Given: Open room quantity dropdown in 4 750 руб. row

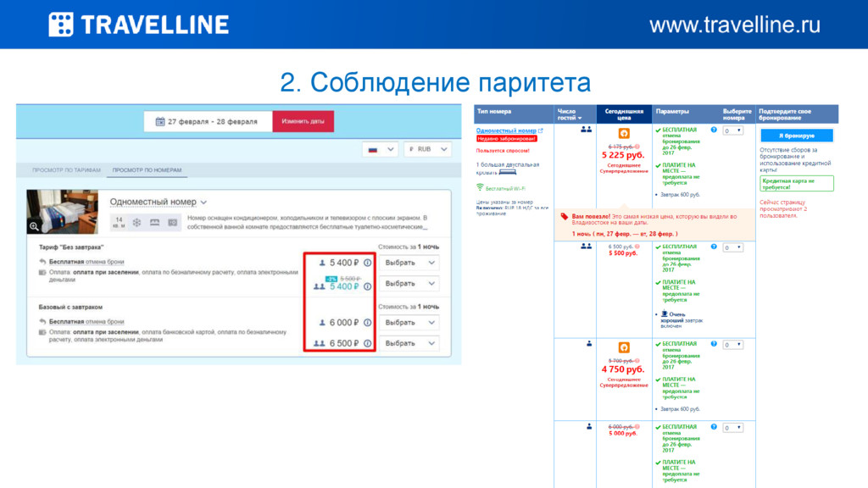Looking at the screenshot, I should [733, 346].
